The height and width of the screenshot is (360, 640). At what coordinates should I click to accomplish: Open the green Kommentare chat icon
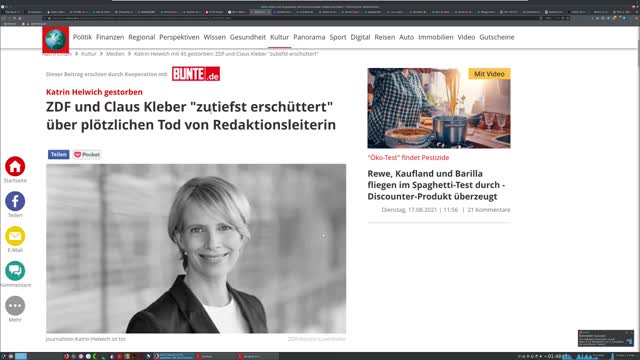[x=15, y=271]
